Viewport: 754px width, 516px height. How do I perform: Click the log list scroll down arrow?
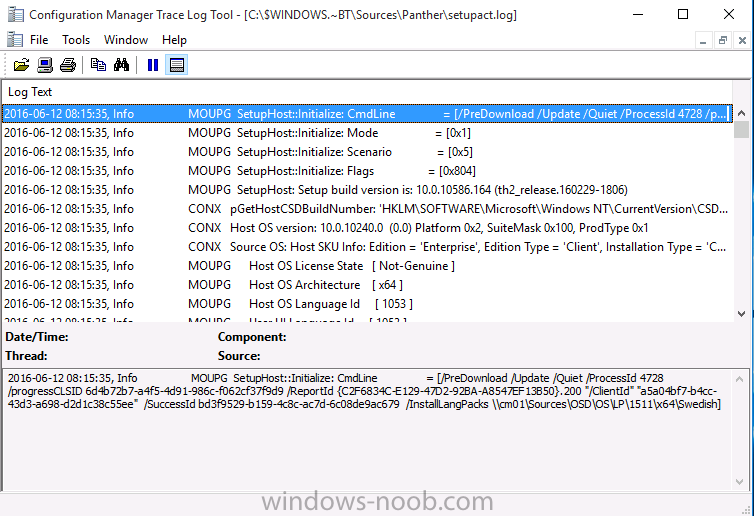click(741, 314)
